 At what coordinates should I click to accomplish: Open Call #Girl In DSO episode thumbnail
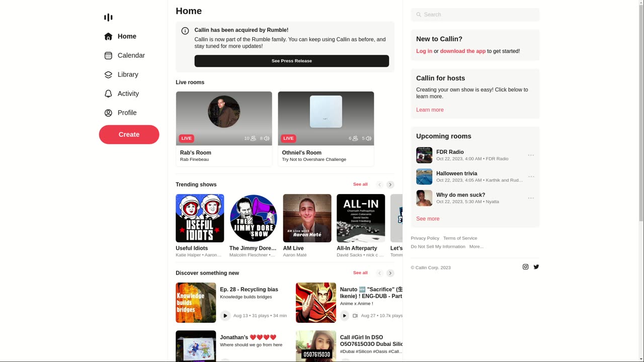[x=316, y=346]
